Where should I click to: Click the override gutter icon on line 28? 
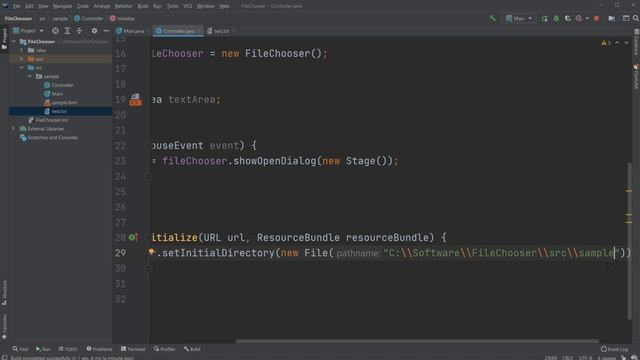(133, 237)
